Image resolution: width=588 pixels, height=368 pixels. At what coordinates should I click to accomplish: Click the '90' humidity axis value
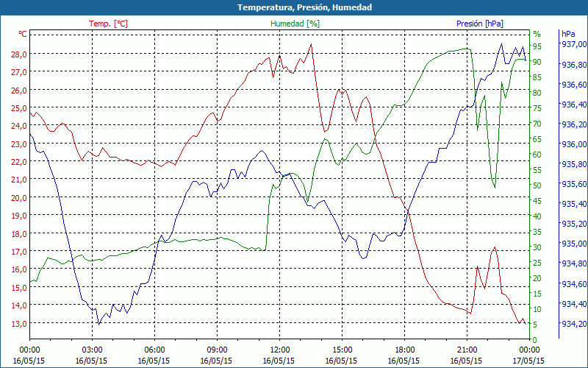[537, 62]
